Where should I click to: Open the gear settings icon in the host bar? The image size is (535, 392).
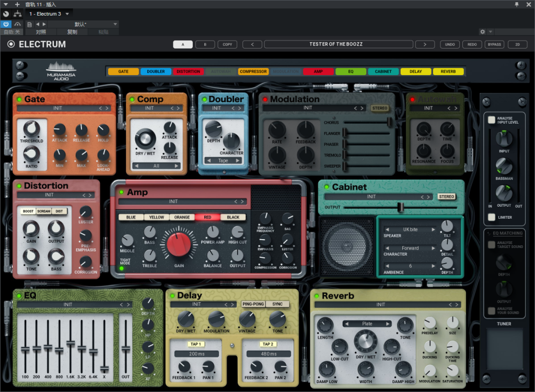482,32
